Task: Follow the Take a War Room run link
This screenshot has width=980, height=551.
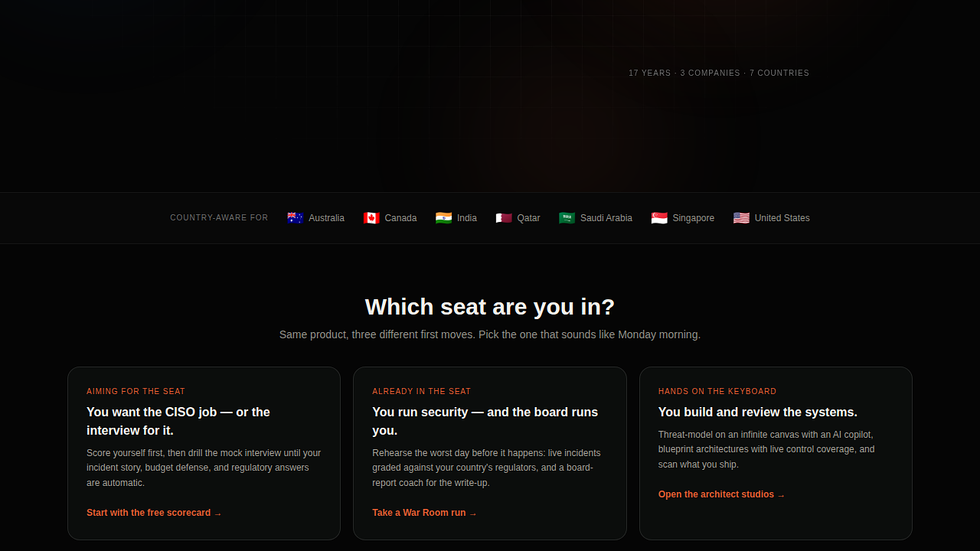Action: click(424, 513)
